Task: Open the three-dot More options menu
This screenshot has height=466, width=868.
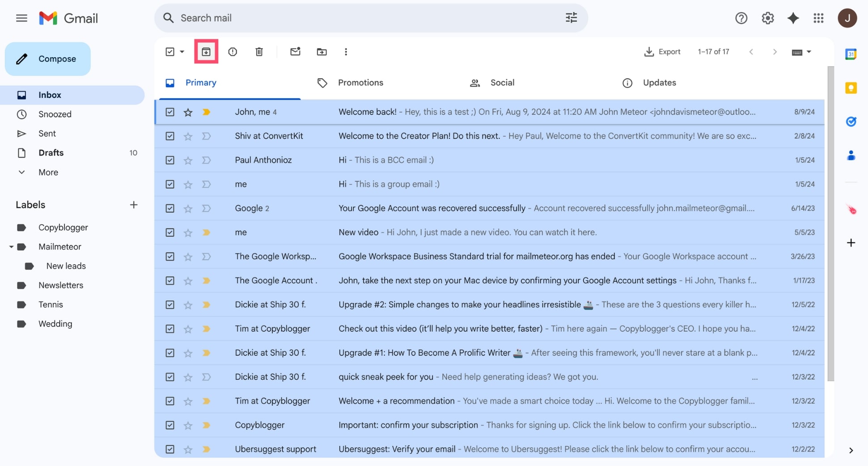Action: coord(346,52)
